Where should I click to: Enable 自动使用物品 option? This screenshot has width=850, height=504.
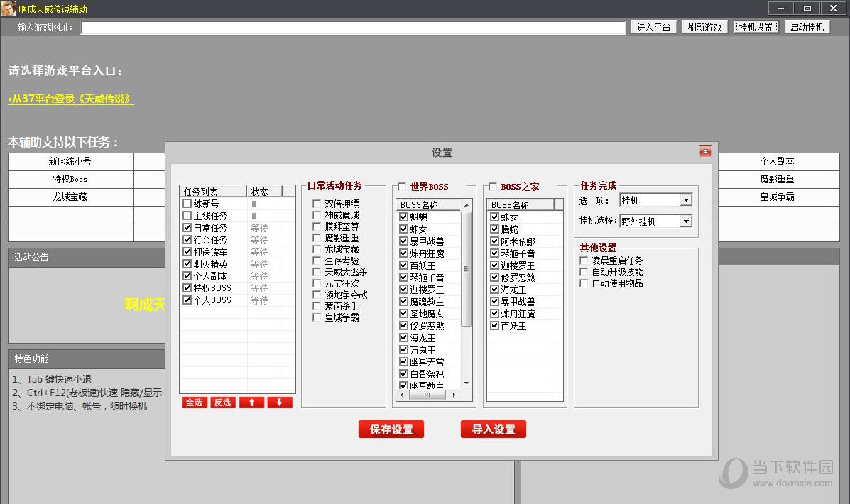click(x=584, y=283)
